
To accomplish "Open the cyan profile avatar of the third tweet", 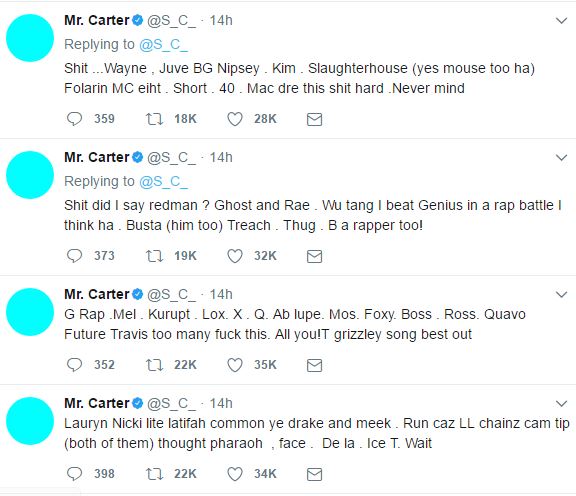I will click(x=30, y=312).
